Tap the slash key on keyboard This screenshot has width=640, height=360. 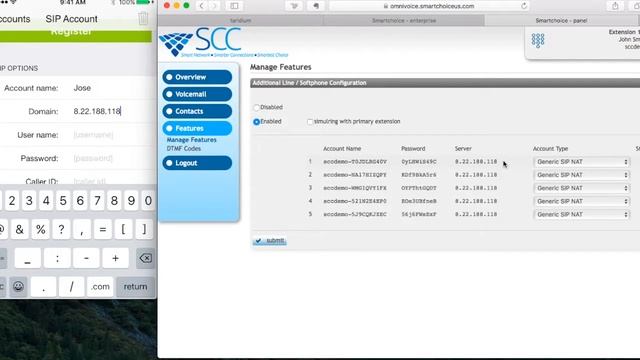pyautogui.click(x=71, y=287)
